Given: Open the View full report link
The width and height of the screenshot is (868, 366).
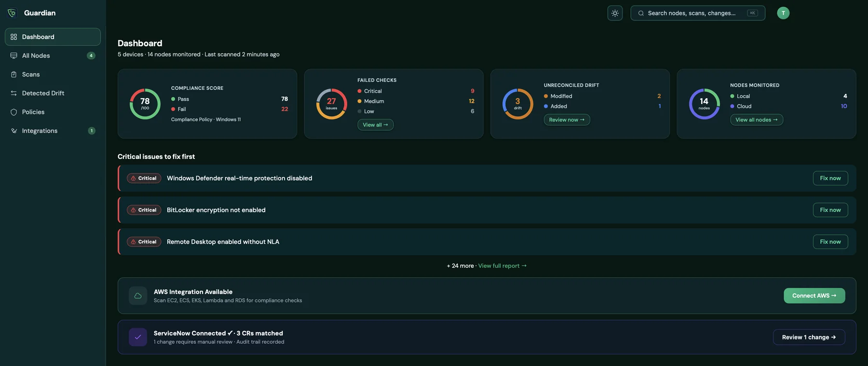Looking at the screenshot, I should [x=502, y=266].
